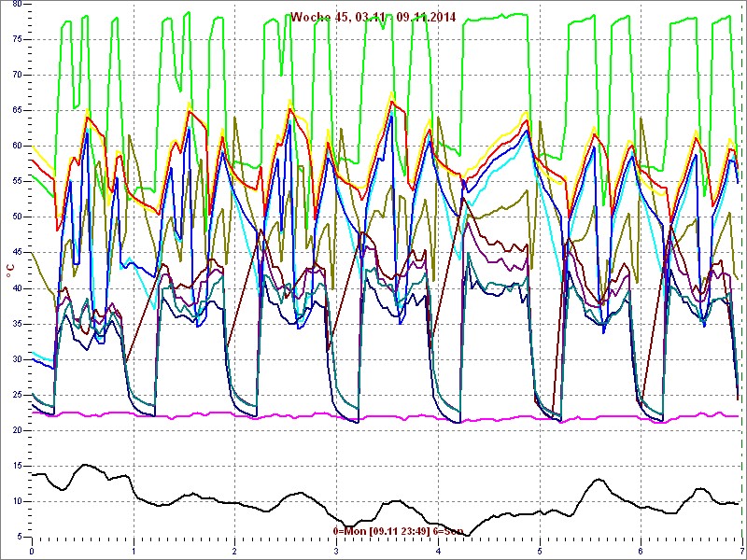Click the y-axis label '55'
747x560 pixels.
(16, 181)
